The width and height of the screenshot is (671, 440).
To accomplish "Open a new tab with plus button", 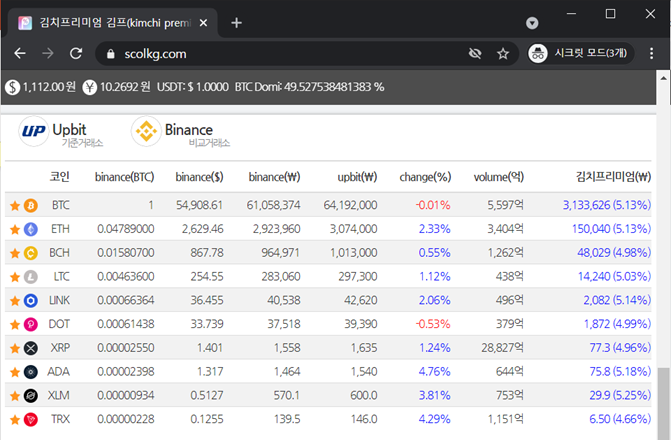I will (x=236, y=23).
